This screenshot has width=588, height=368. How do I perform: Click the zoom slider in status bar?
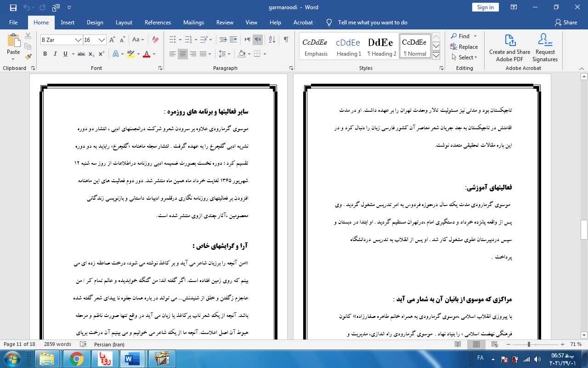point(529,344)
